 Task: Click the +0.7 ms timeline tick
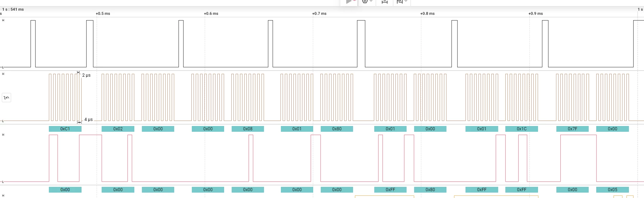(x=319, y=14)
